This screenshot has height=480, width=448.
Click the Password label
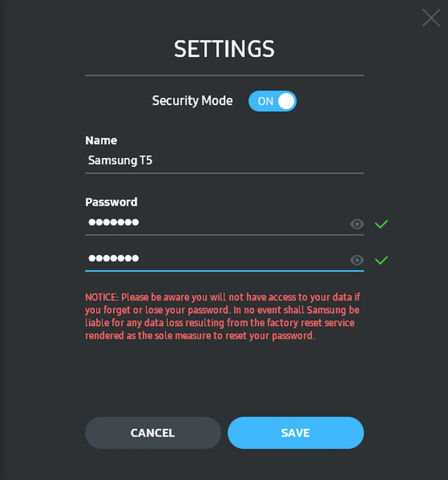111,202
